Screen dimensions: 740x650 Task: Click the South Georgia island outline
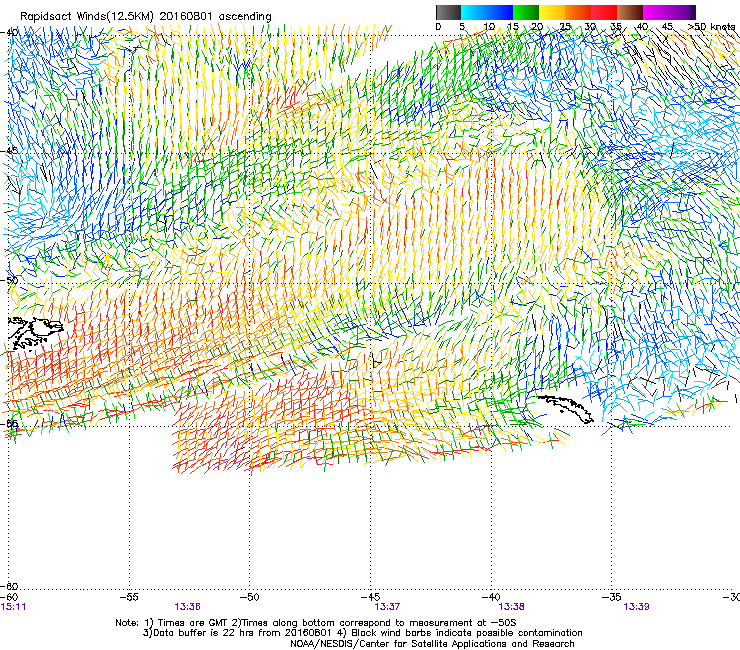click(x=565, y=409)
